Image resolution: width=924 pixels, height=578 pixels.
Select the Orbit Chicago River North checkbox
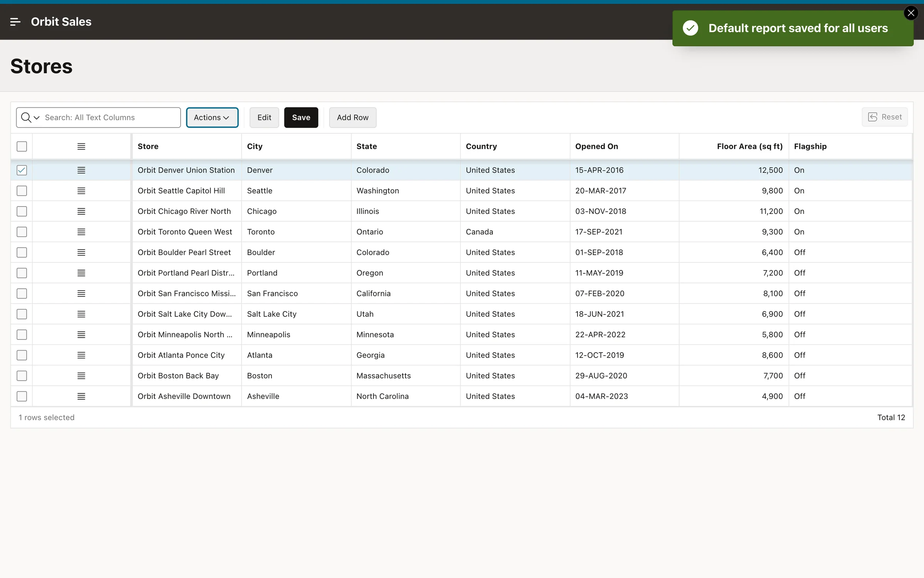tap(22, 211)
